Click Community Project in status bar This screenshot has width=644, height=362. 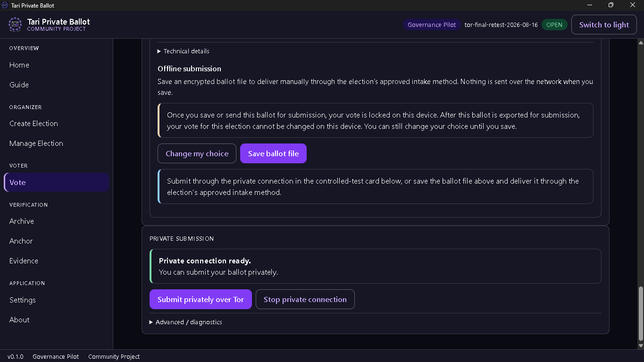pos(114,356)
